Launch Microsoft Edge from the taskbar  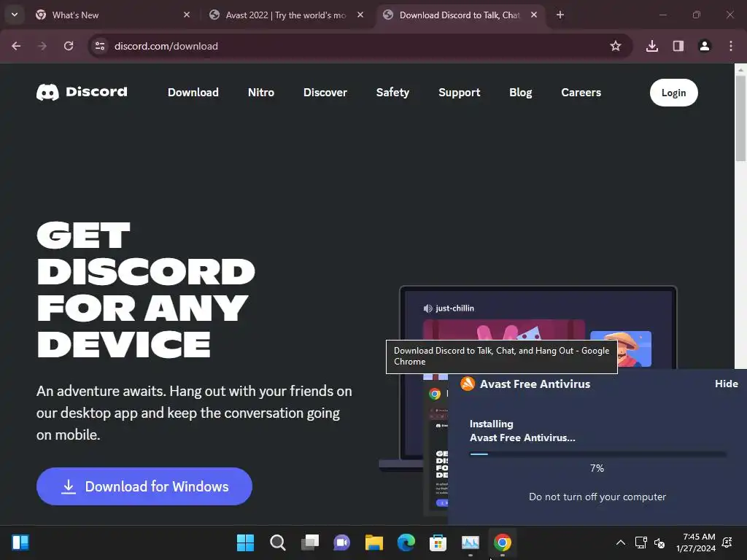point(406,542)
